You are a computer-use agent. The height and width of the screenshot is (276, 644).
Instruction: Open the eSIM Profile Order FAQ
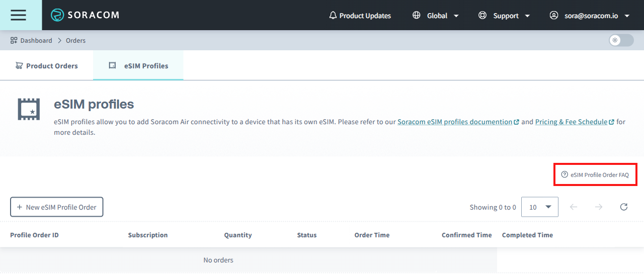click(595, 175)
